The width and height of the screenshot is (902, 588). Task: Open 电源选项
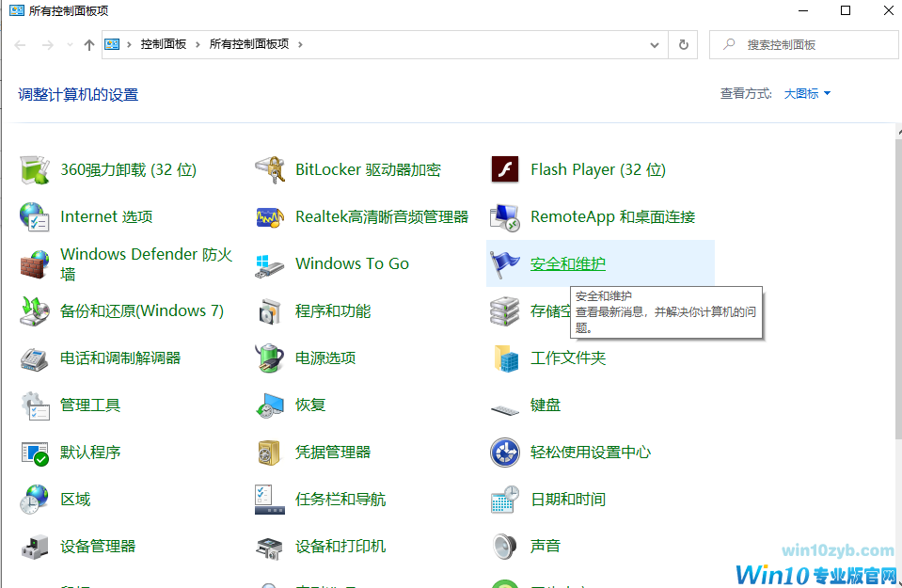(326, 358)
